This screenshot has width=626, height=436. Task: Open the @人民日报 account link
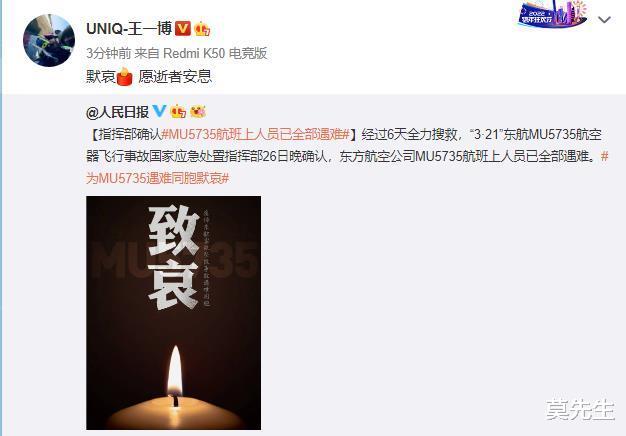coord(117,112)
